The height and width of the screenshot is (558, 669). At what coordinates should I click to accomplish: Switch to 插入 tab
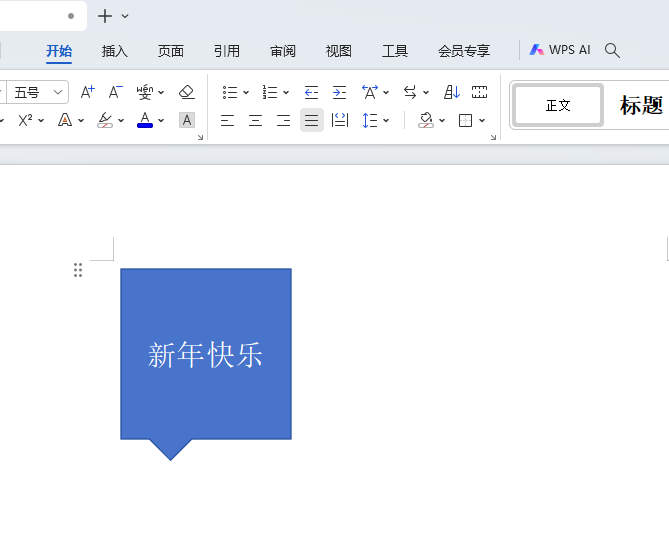(115, 51)
